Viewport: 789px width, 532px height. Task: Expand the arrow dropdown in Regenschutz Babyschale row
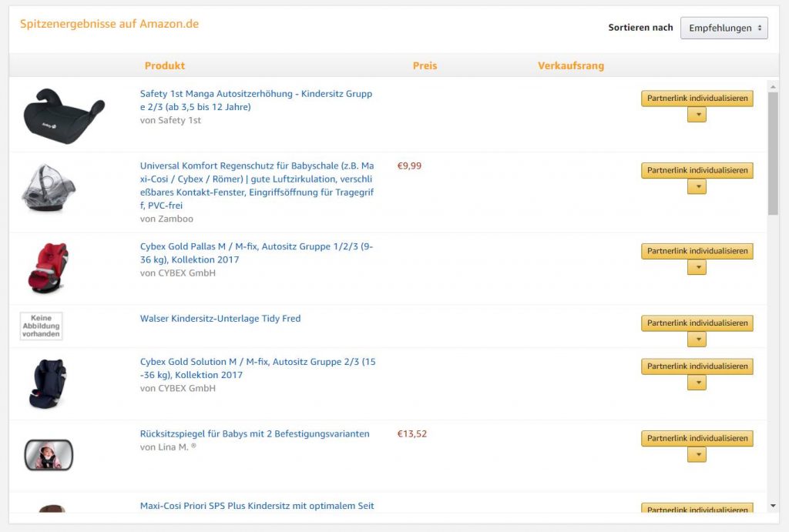697,186
